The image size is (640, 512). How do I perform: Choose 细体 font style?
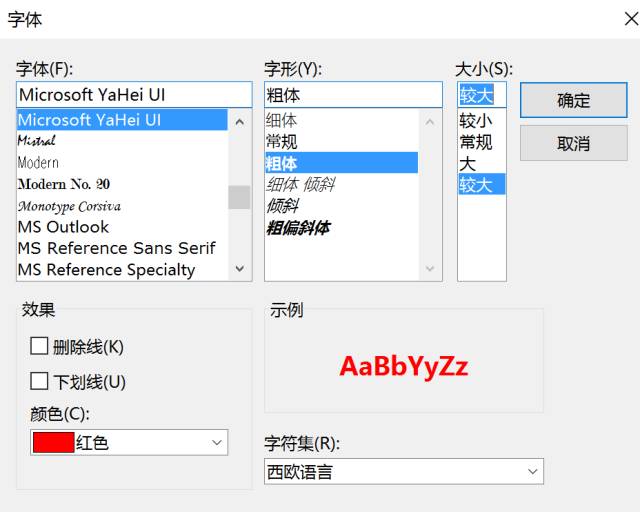click(x=341, y=120)
